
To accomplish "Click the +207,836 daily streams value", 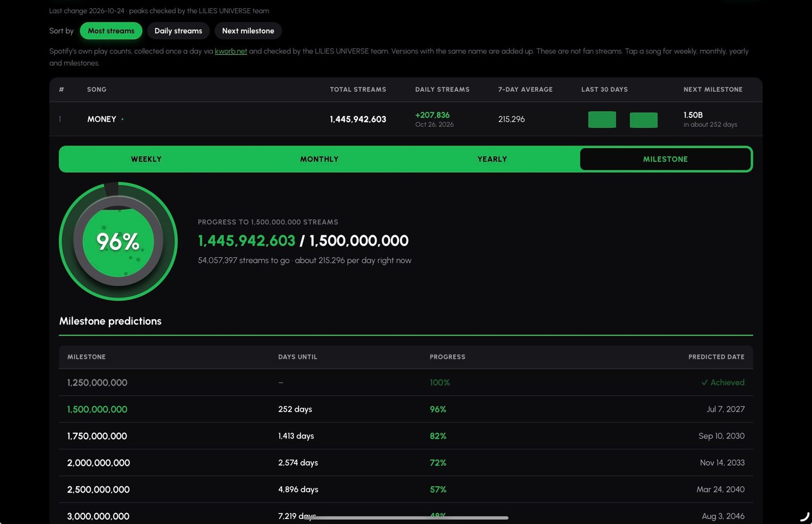I will (x=432, y=115).
